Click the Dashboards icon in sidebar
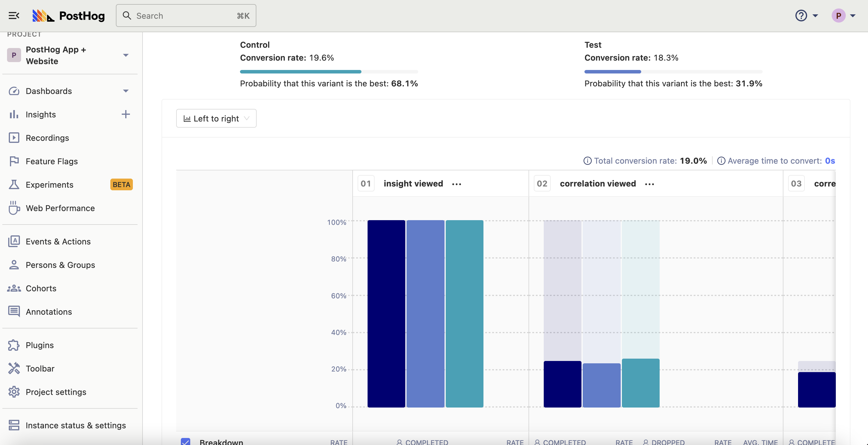The height and width of the screenshot is (445, 868). [14, 90]
